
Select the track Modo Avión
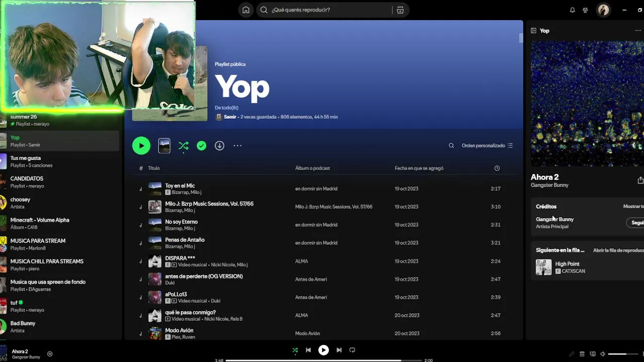[179, 330]
